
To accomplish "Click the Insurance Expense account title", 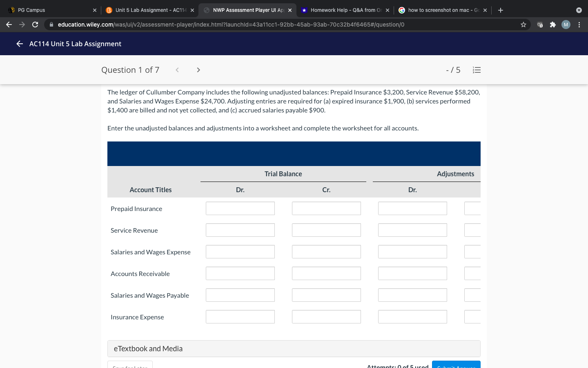I will pos(137,317).
